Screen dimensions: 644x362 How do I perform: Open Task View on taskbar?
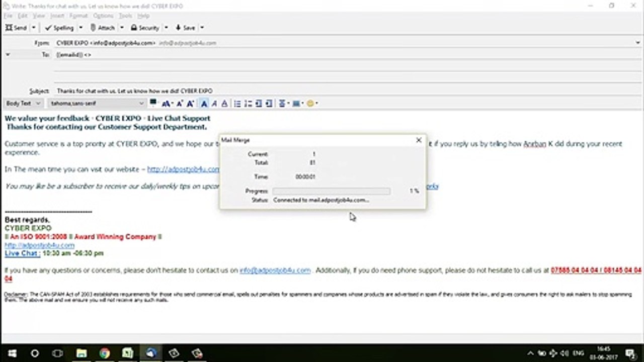tap(58, 353)
